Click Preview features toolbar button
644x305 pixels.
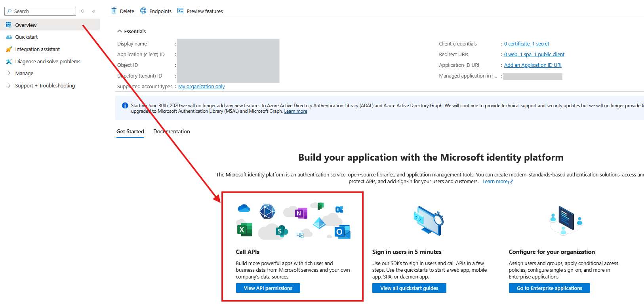(200, 11)
